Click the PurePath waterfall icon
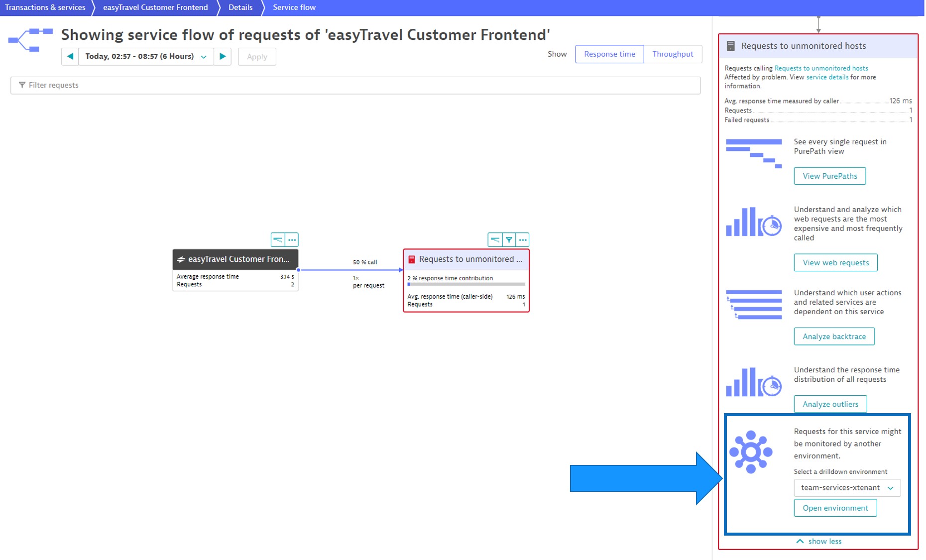The image size is (926, 560). [x=754, y=154]
